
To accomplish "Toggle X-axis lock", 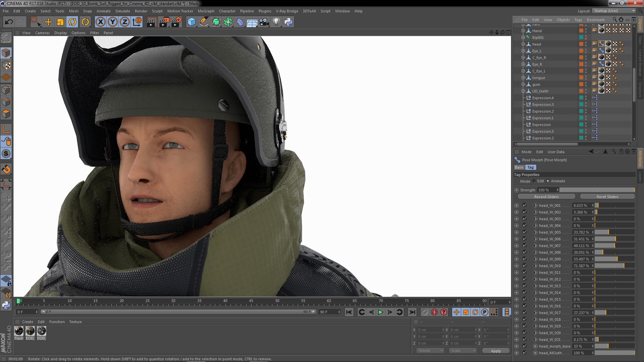I will [x=100, y=22].
